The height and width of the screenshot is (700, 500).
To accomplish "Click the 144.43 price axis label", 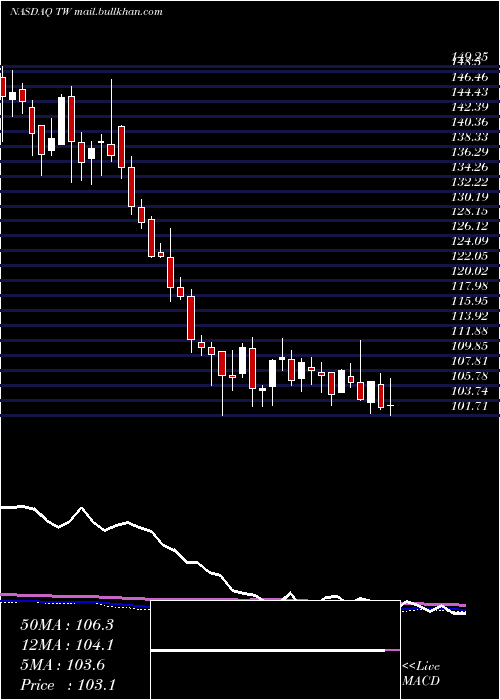I will pos(472,92).
